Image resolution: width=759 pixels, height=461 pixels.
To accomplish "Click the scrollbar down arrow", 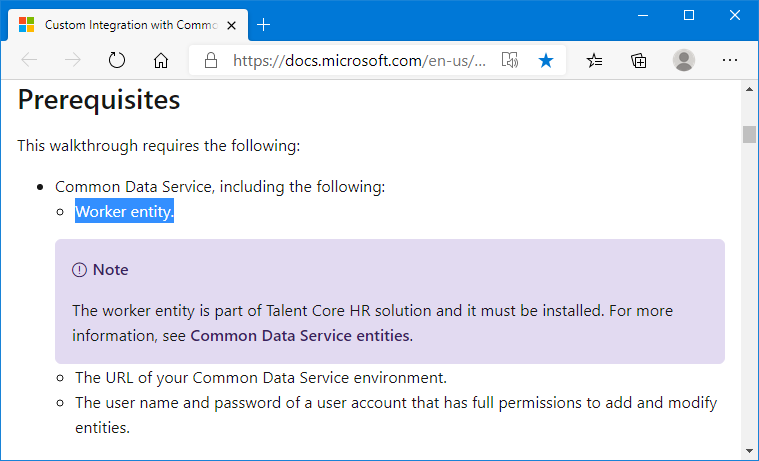I will click(749, 451).
